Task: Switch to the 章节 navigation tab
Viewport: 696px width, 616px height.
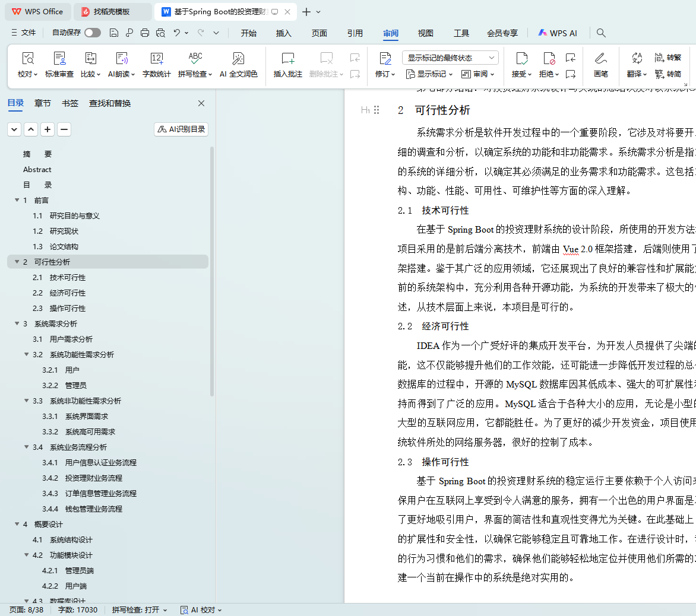Action: click(x=43, y=103)
